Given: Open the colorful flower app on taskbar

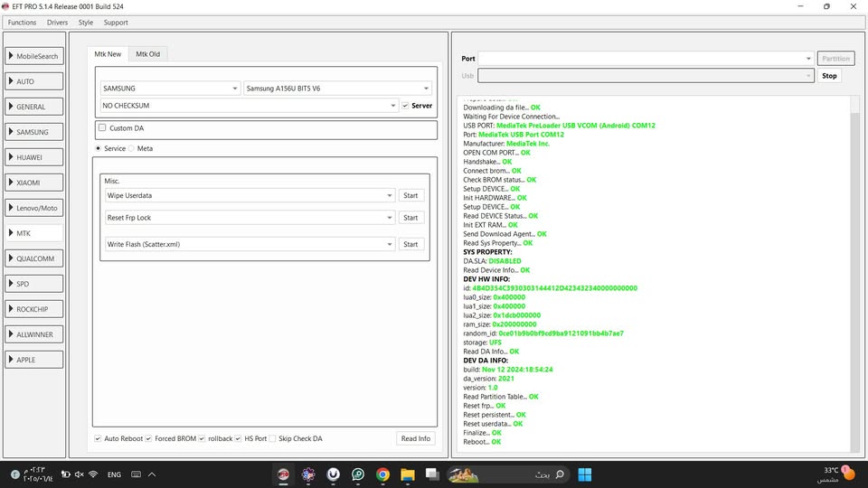Looking at the screenshot, I should coord(308,474).
